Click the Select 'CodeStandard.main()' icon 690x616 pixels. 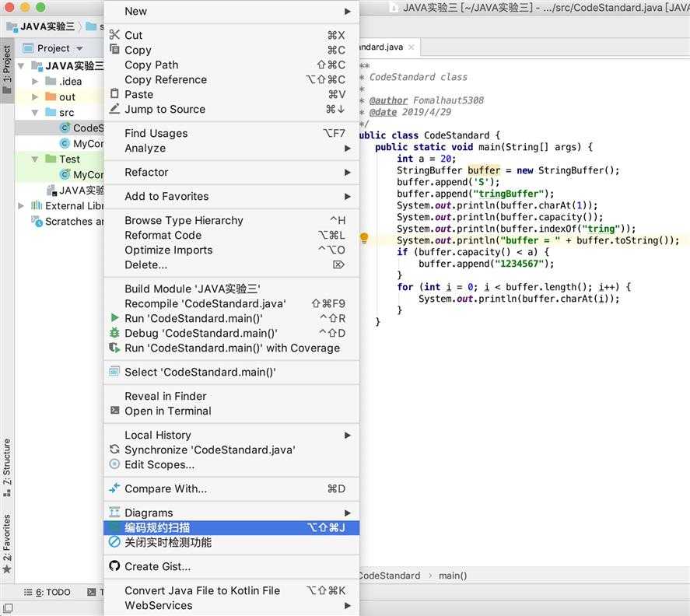[x=114, y=372]
